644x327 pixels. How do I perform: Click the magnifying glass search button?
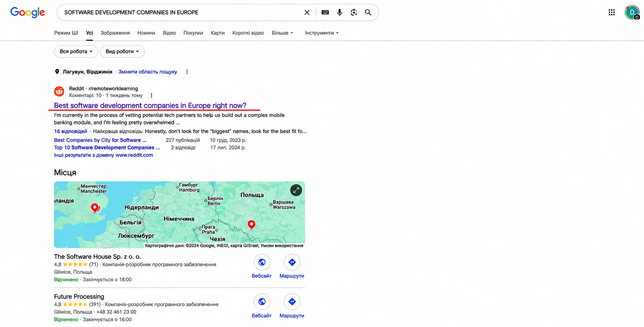(x=368, y=12)
